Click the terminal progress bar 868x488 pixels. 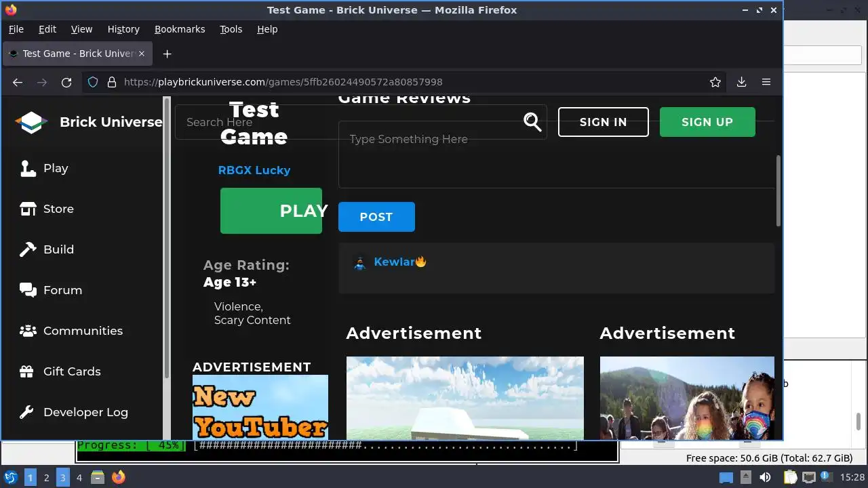[328, 446]
